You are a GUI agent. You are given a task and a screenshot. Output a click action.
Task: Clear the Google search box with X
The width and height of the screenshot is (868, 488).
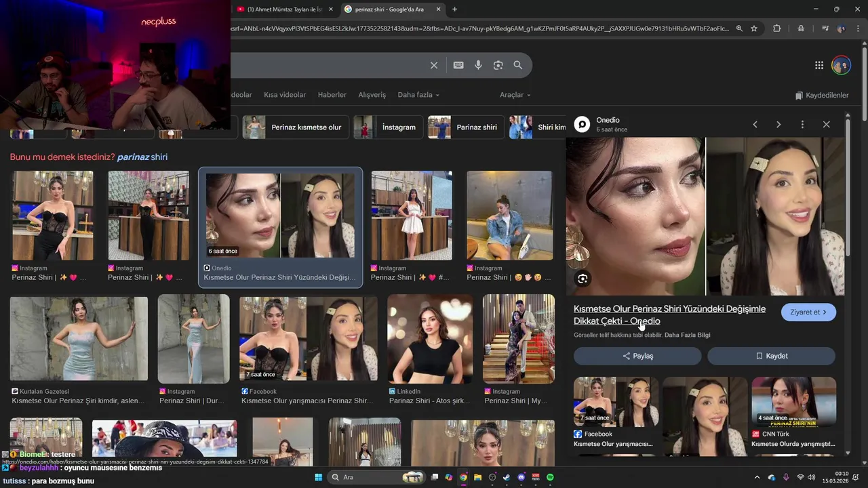[434, 65]
